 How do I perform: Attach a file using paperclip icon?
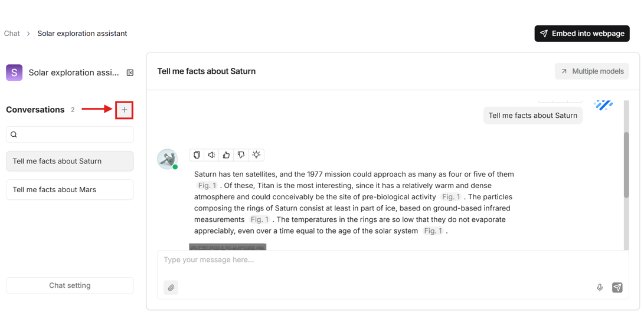coord(171,288)
